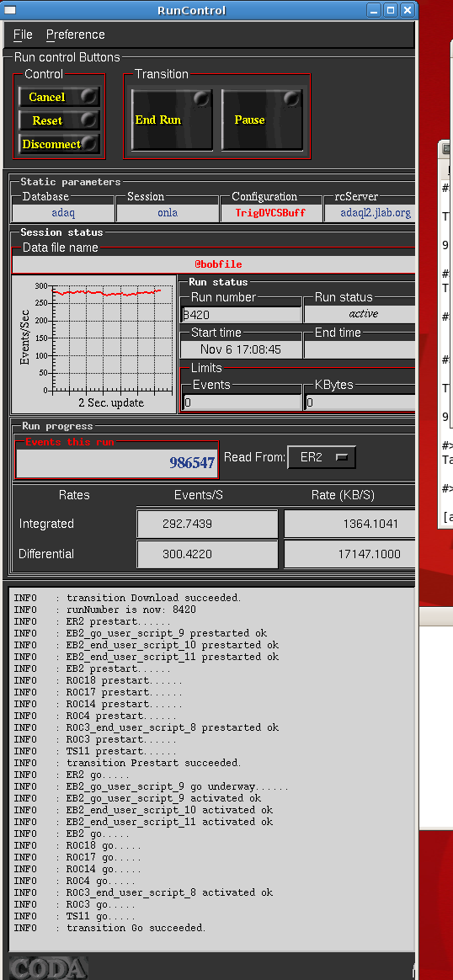Click the KBytes limit input field

click(360, 402)
